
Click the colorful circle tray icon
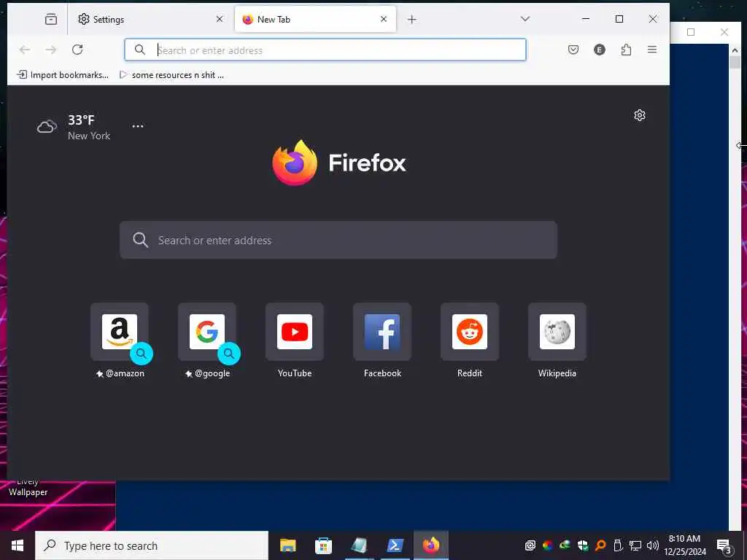point(547,545)
